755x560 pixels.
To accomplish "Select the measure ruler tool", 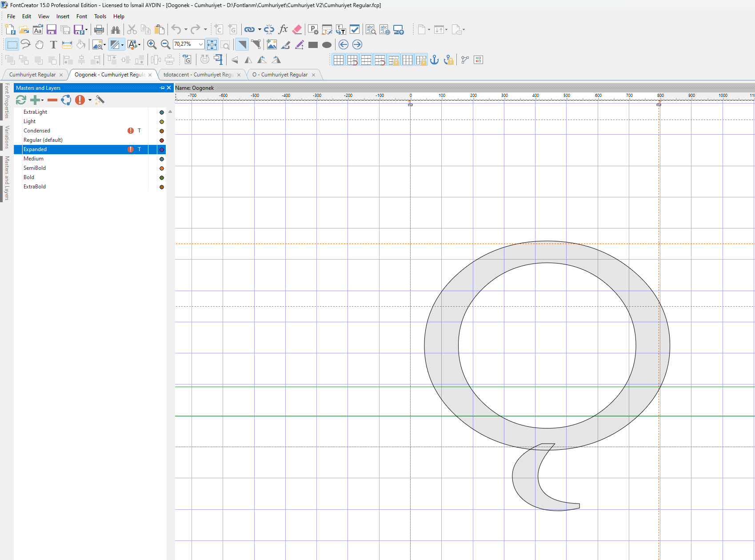I will (x=67, y=44).
